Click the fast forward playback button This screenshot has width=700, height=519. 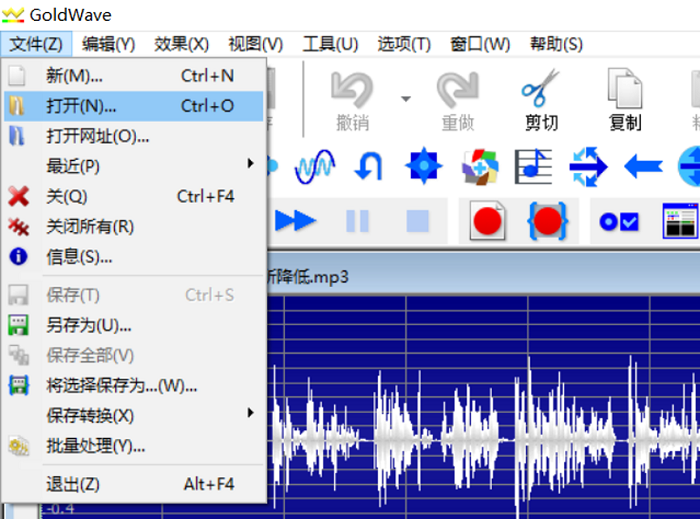pos(296,221)
